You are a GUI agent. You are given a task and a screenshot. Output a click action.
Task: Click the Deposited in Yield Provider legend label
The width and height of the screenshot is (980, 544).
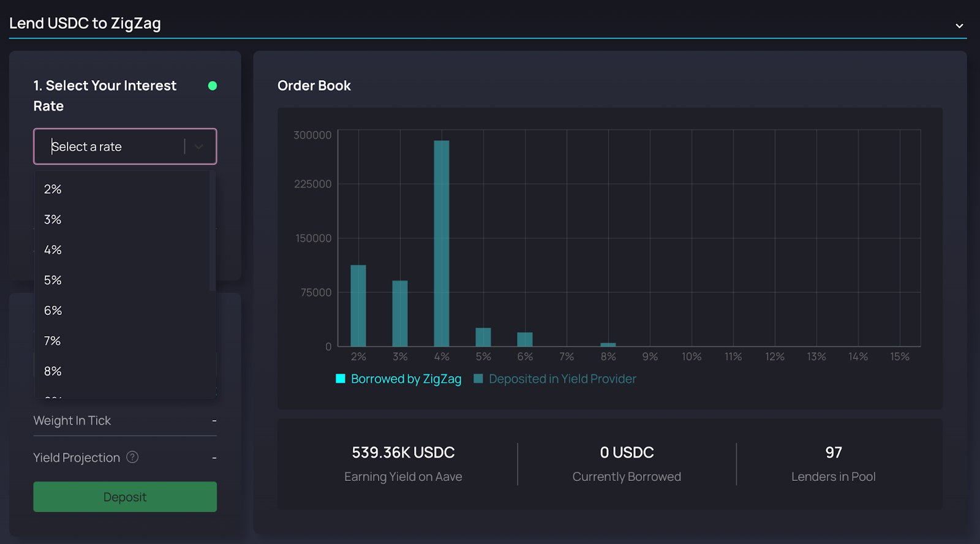pos(562,379)
